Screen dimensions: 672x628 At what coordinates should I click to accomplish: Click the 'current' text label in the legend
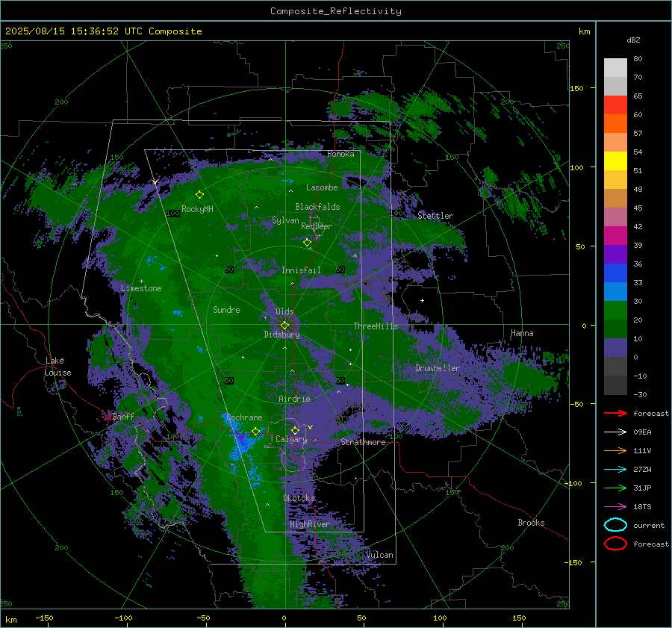pyautogui.click(x=649, y=526)
